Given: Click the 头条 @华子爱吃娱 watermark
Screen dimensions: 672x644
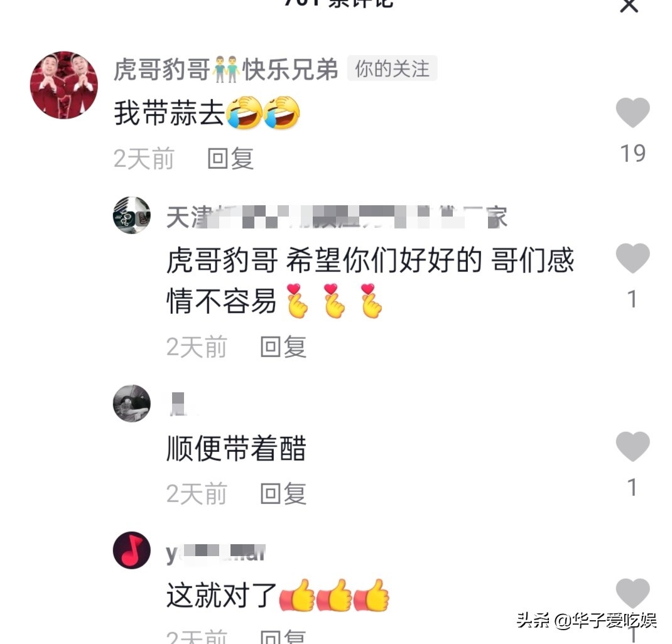Looking at the screenshot, I should pos(587,620).
